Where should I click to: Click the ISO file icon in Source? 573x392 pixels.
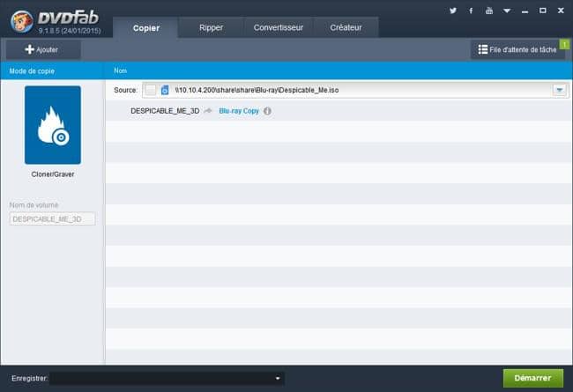point(165,90)
